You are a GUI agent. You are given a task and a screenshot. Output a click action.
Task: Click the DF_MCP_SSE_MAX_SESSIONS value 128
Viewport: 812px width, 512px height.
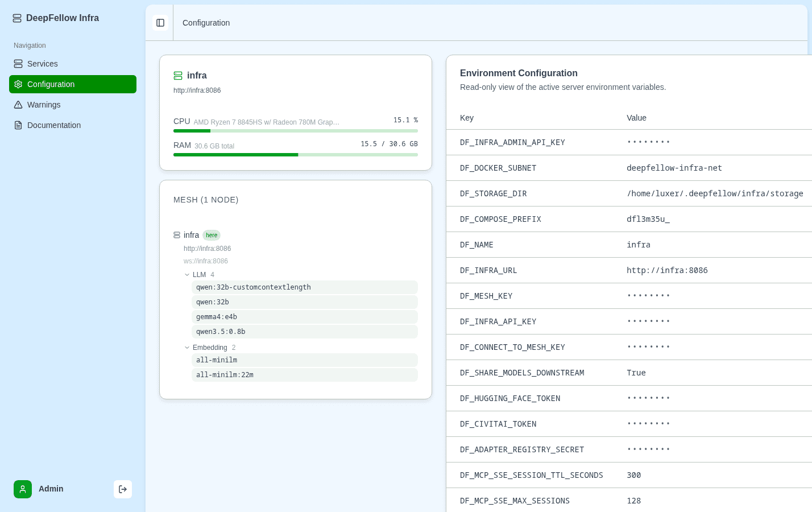point(634,501)
